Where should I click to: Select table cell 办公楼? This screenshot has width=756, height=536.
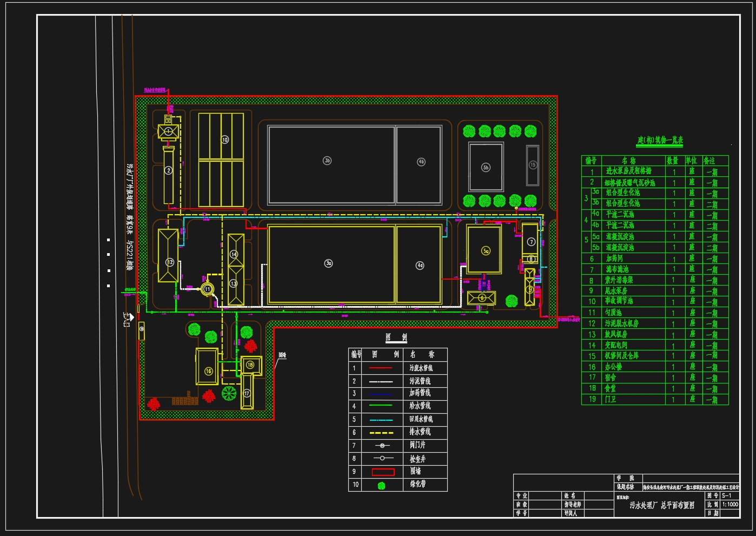(613, 367)
